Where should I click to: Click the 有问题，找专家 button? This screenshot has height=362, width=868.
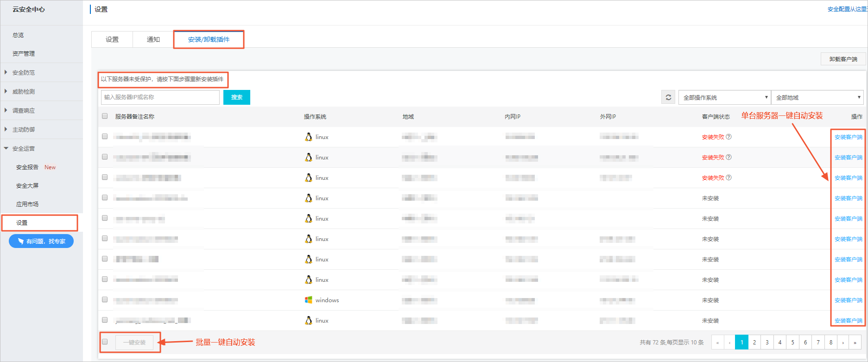click(x=41, y=241)
